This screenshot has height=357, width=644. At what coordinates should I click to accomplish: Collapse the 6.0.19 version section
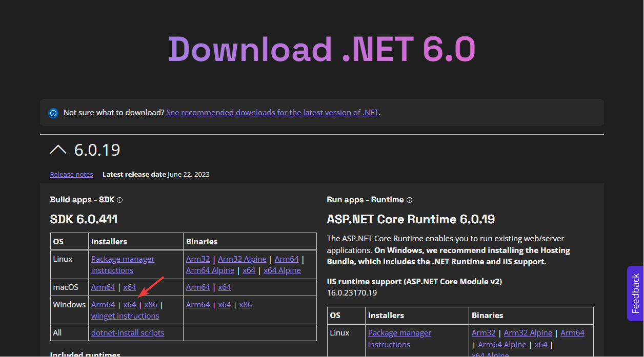(58, 150)
